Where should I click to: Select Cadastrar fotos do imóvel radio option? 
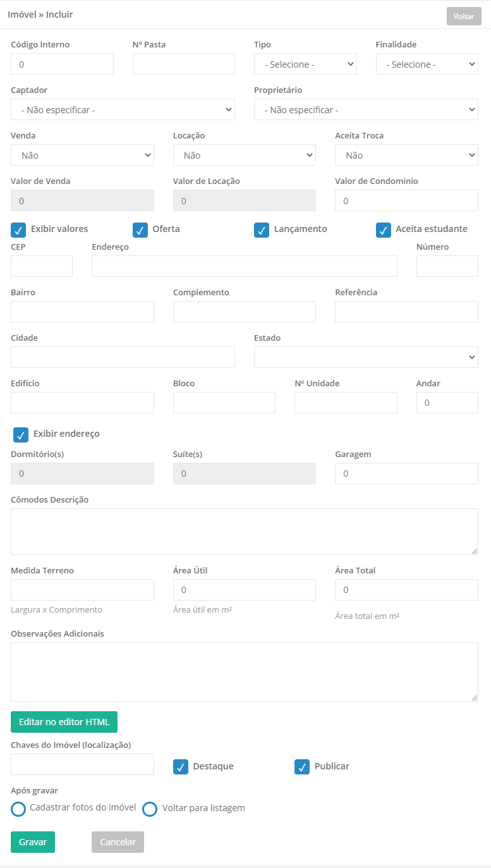point(18,809)
